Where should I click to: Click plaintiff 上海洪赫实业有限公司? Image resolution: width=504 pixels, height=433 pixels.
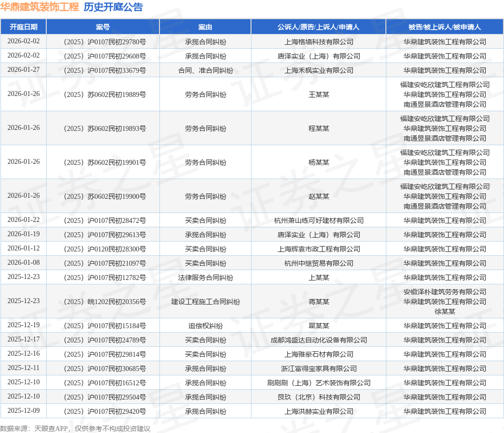(318, 412)
